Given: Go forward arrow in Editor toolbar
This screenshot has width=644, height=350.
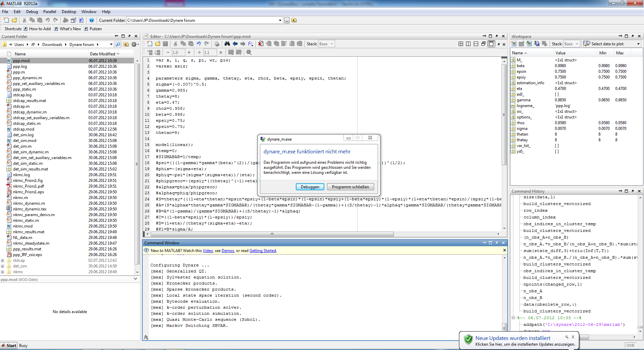Looking at the screenshot, I should pos(243,44).
